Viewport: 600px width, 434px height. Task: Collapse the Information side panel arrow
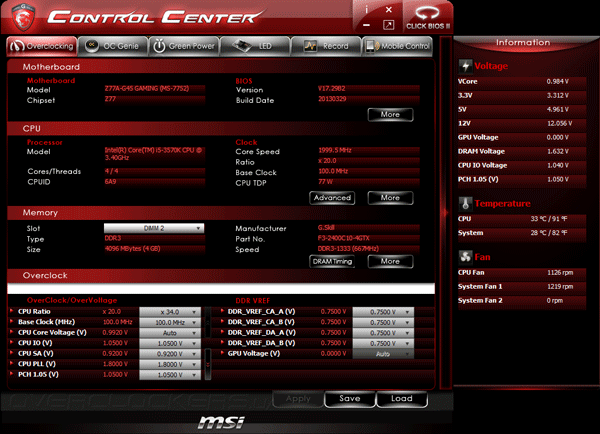(x=445, y=212)
